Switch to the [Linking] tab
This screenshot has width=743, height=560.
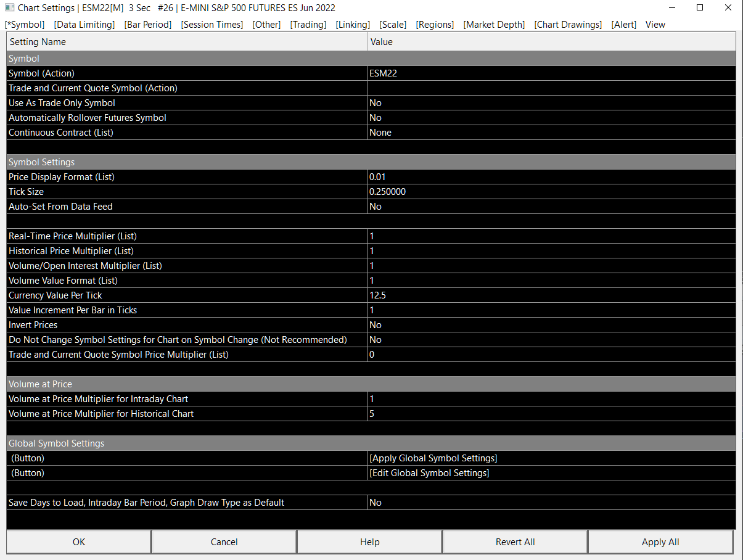point(353,25)
